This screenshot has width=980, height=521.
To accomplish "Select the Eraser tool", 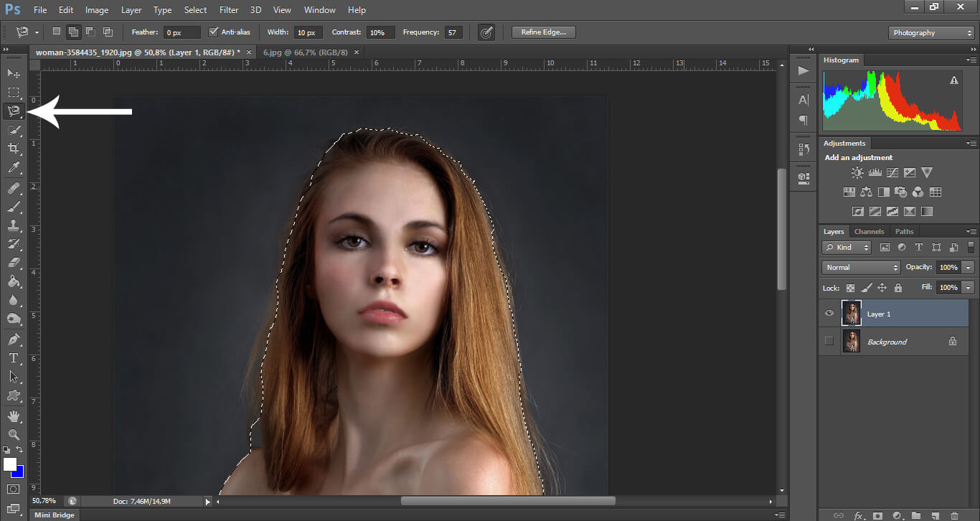I will [14, 263].
